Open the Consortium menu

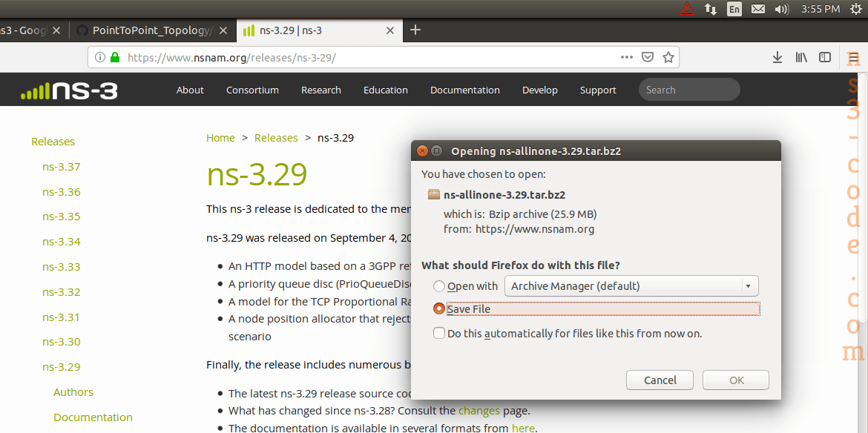click(252, 90)
